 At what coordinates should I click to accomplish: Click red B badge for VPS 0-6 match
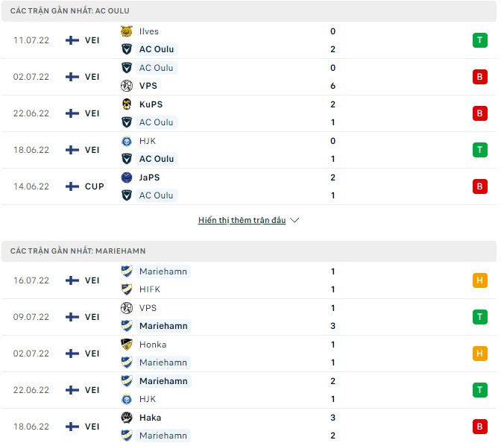coord(479,77)
